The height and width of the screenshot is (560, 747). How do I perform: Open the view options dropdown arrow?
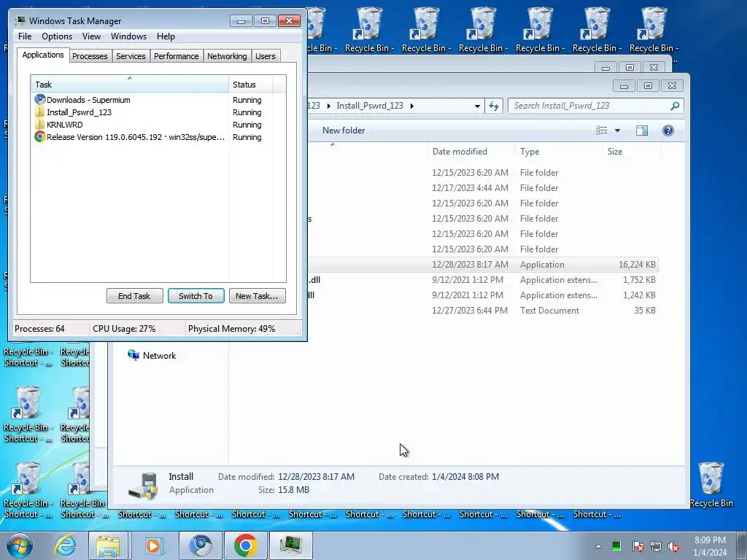pos(617,131)
